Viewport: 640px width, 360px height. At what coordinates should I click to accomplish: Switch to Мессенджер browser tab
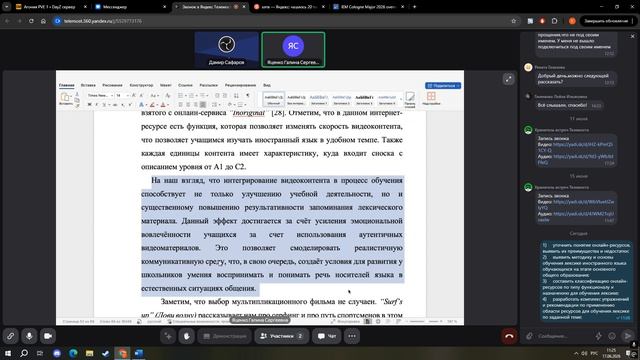pyautogui.click(x=130, y=7)
